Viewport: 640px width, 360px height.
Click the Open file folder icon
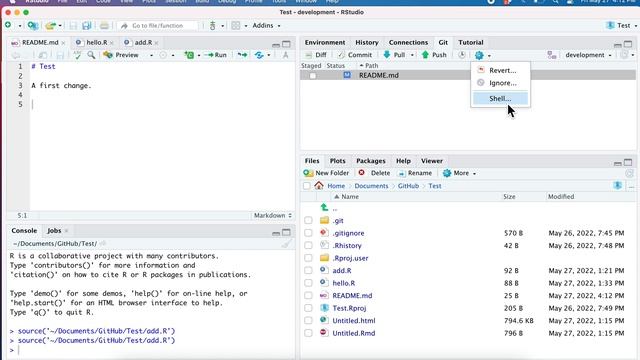(x=50, y=26)
